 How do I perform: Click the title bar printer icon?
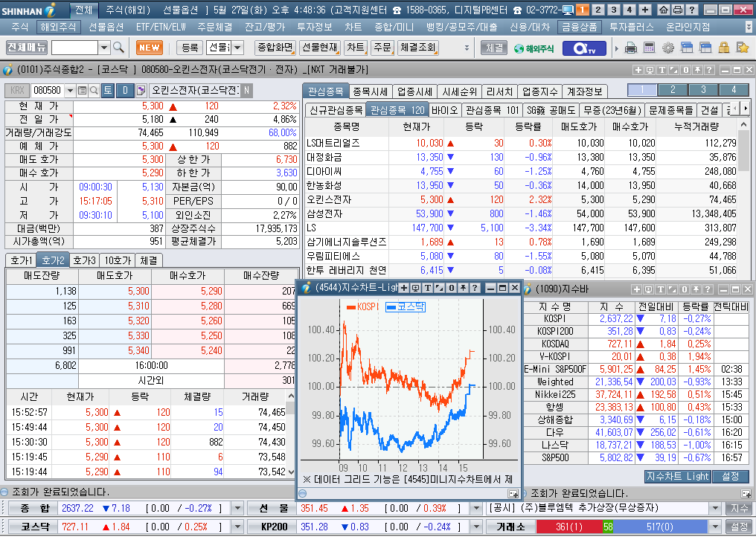678,10
